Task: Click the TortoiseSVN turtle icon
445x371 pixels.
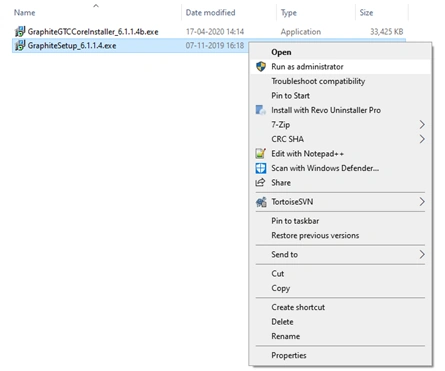Action: (261, 202)
